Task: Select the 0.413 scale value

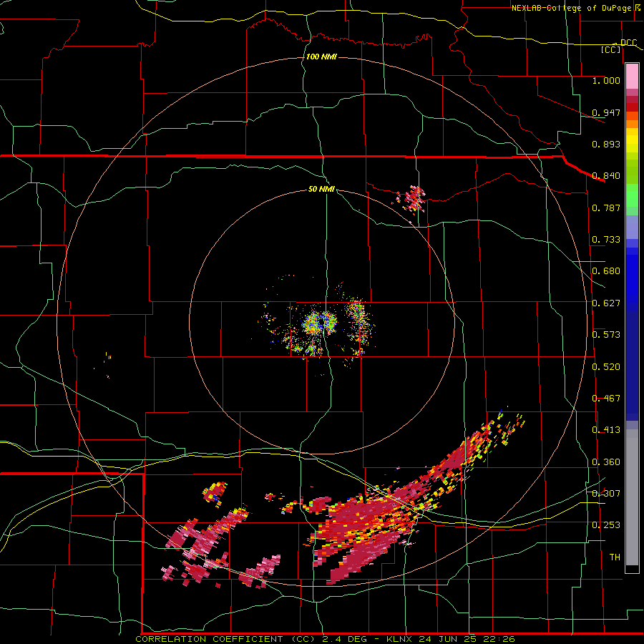Action: tap(606, 430)
